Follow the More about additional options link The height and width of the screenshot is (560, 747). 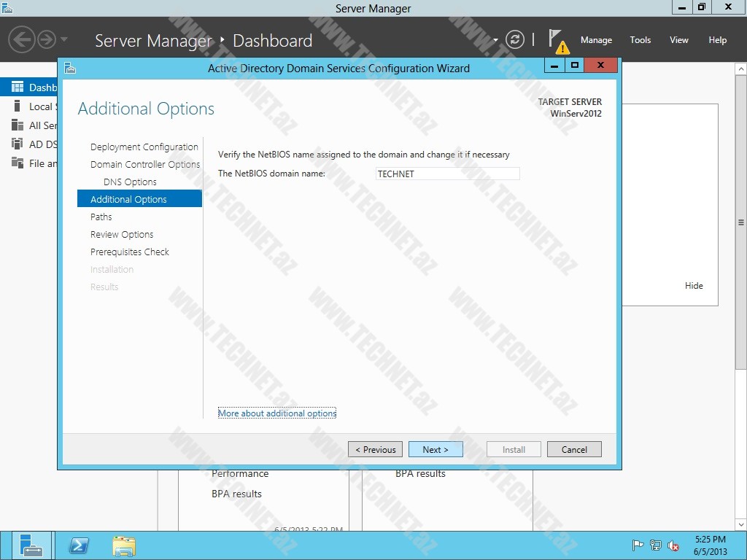[x=277, y=413]
